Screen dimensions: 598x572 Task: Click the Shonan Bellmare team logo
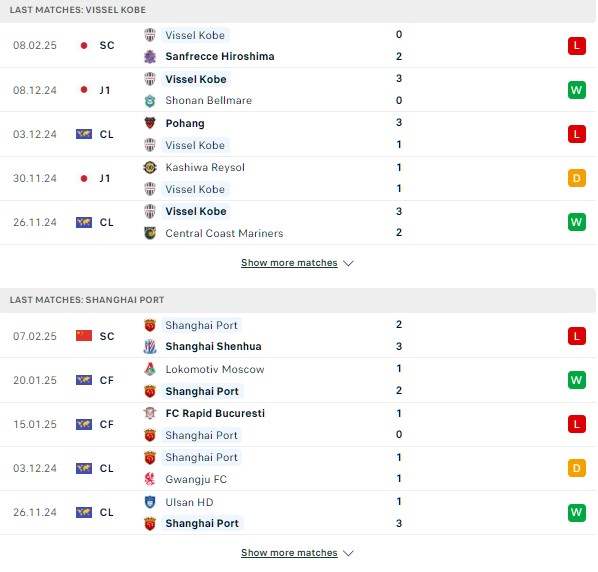[150, 101]
